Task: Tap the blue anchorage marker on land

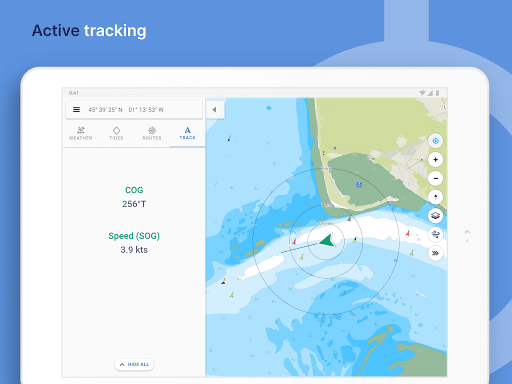Action: [x=359, y=184]
